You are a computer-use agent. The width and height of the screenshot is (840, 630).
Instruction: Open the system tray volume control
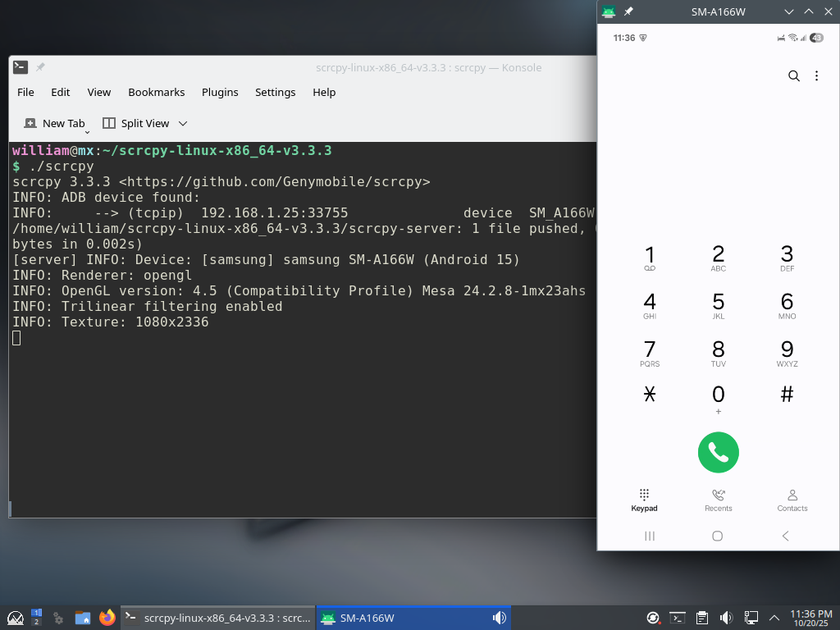[x=726, y=618]
